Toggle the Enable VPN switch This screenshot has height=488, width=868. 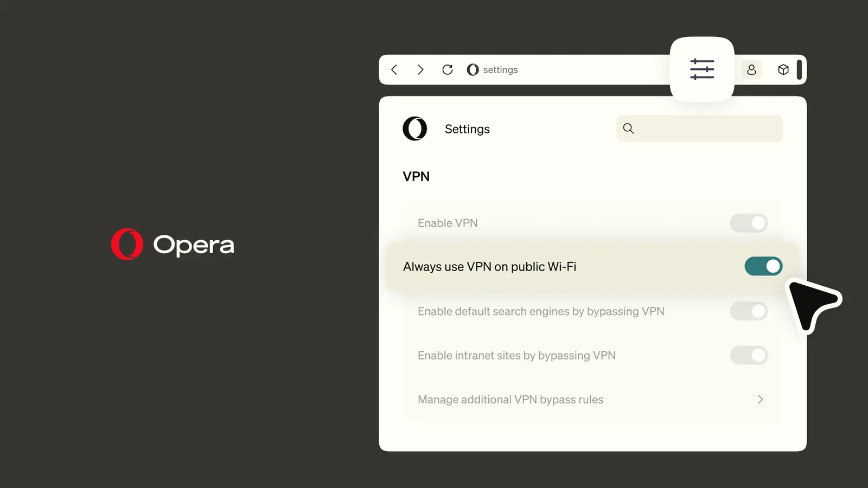click(x=749, y=223)
